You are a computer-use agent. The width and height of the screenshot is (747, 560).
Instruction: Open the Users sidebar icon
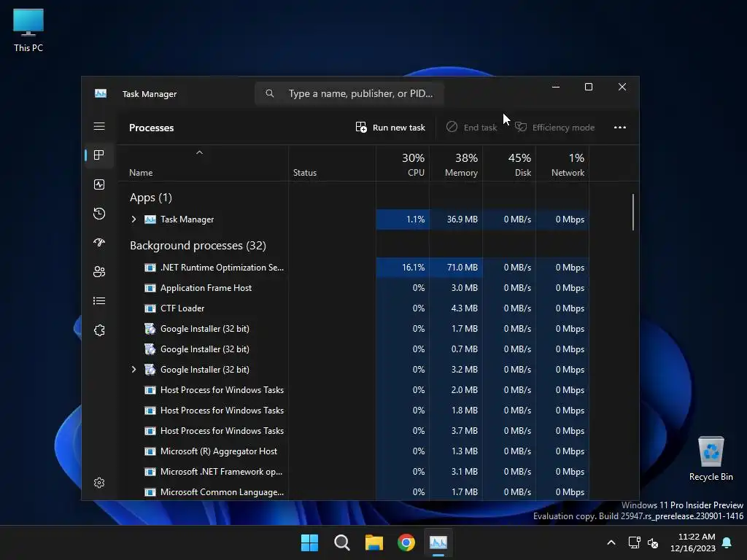pos(99,271)
